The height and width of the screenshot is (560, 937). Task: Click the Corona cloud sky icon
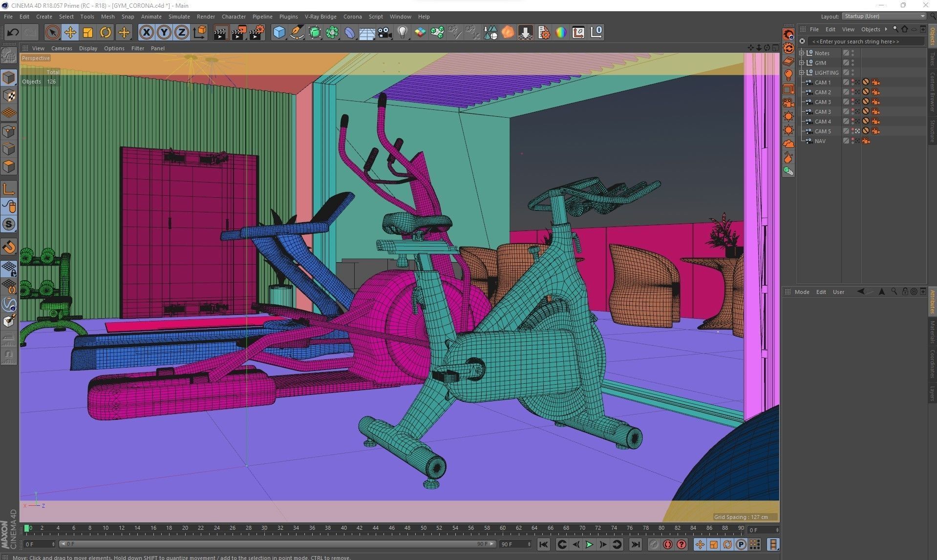click(788, 144)
